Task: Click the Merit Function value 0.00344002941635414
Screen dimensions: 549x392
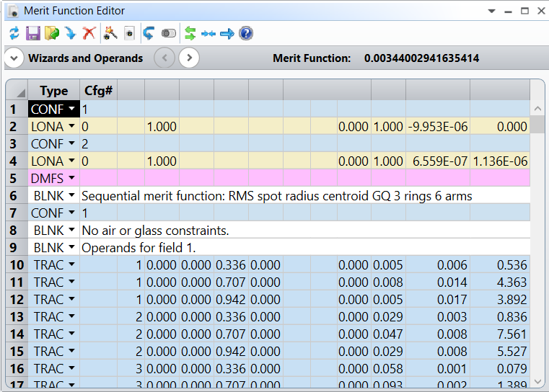Action: 421,58
